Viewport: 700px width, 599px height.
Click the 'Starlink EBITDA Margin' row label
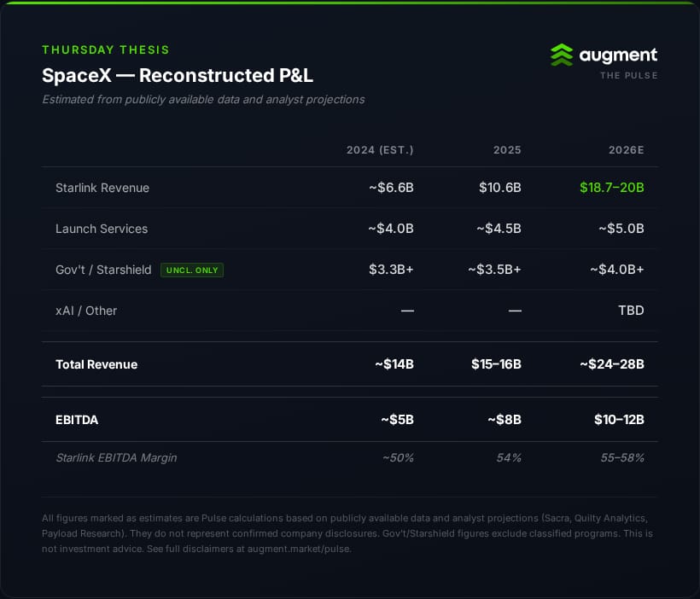116,458
